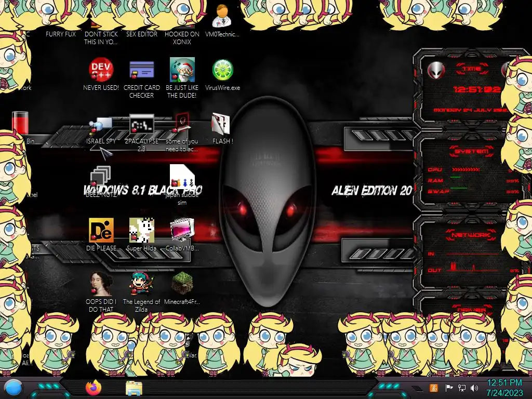This screenshot has height=399, width=532.
Task: Click the 12:51:02 gadget clock readout
Action: [477, 89]
